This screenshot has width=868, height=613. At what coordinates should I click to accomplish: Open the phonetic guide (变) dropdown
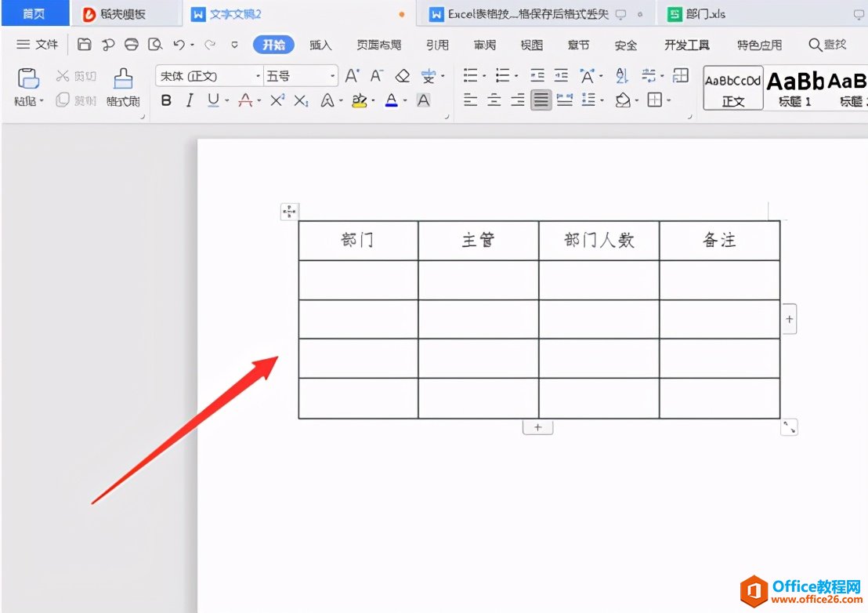coord(443,76)
